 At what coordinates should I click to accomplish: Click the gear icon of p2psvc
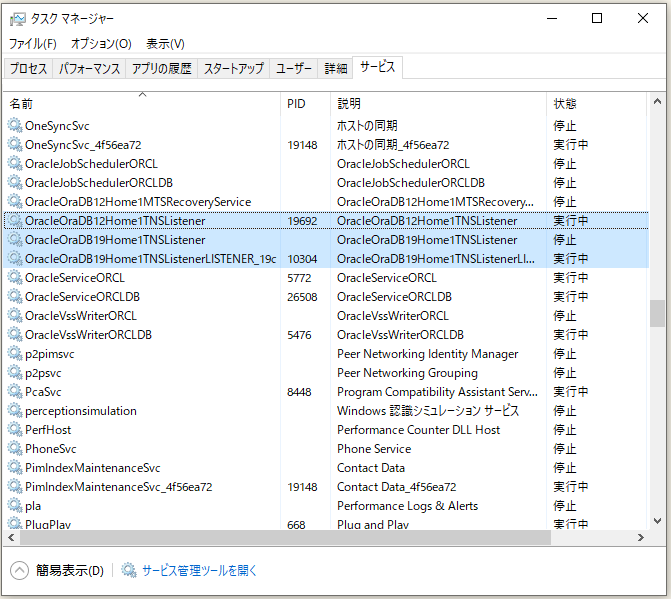pyautogui.click(x=15, y=373)
